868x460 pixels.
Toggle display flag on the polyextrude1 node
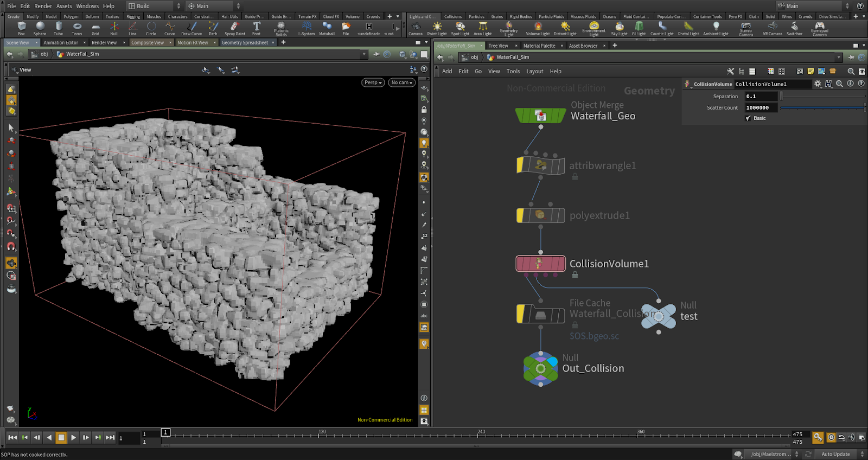pos(561,215)
